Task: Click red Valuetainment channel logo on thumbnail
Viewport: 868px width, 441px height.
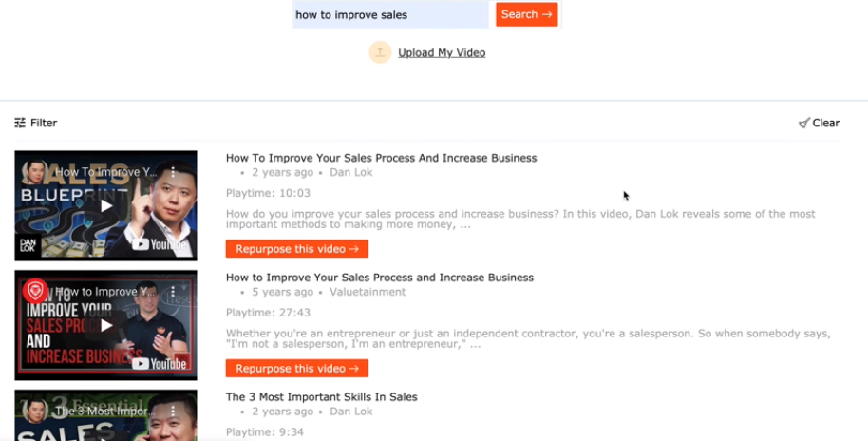Action: point(35,291)
